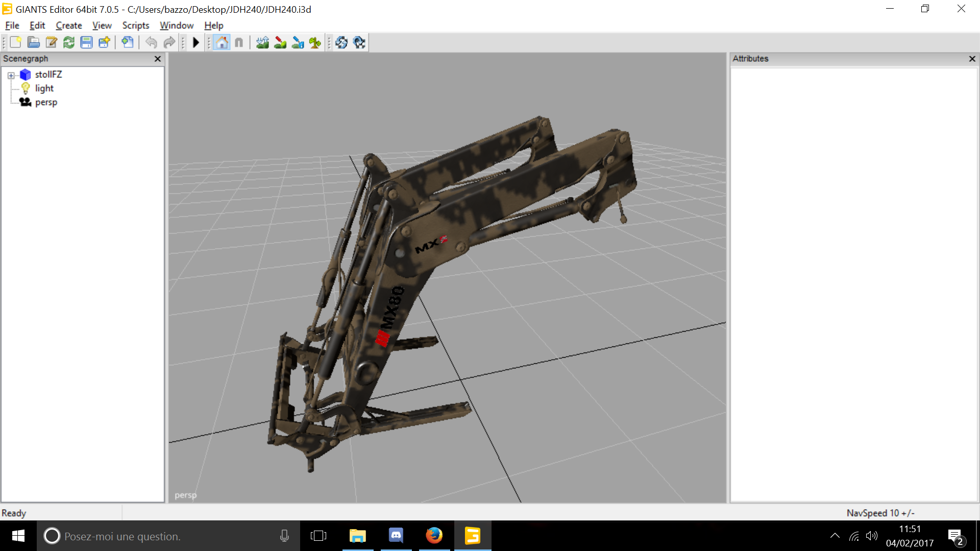Click the Reload green arrows icon

69,42
